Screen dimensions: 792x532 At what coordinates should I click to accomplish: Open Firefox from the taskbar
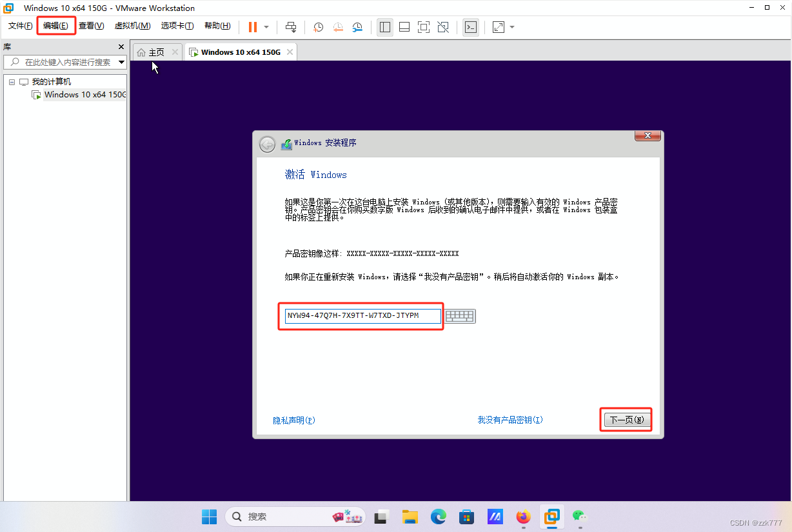523,517
